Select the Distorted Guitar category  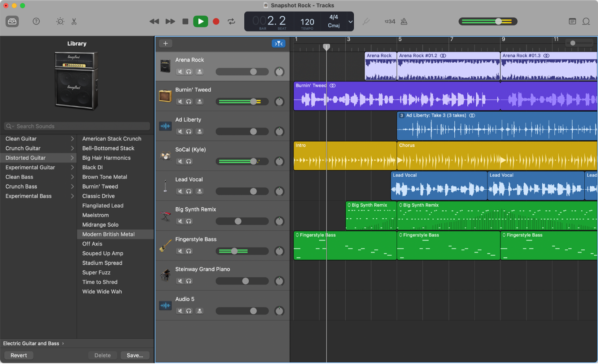(25, 158)
